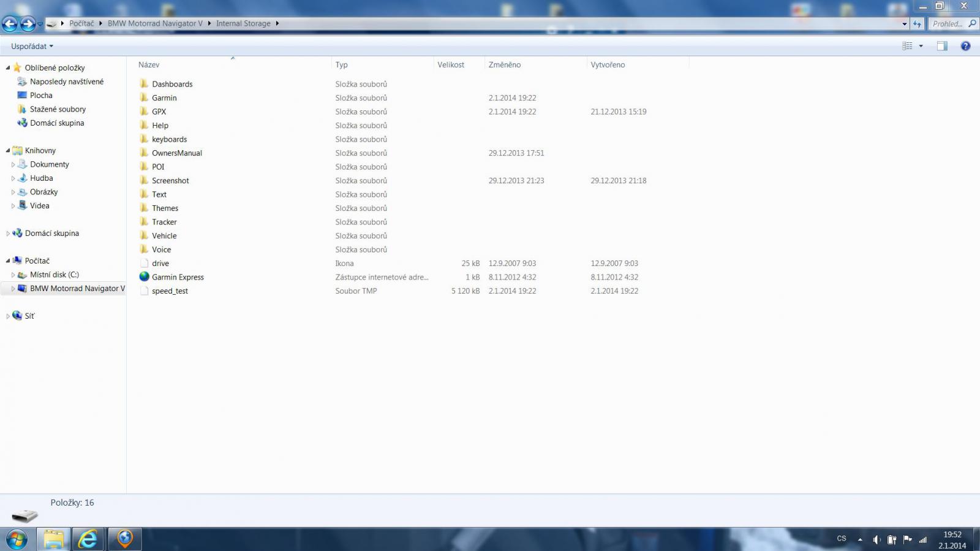Click the volume speaker tray icon
Screen dimensions: 980x551
pyautogui.click(x=876, y=540)
